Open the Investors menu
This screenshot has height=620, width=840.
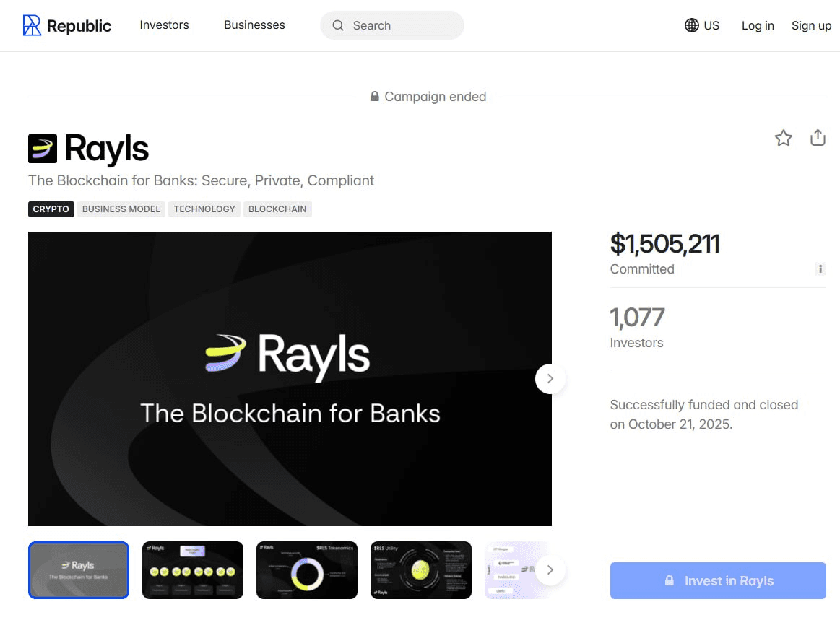164,25
